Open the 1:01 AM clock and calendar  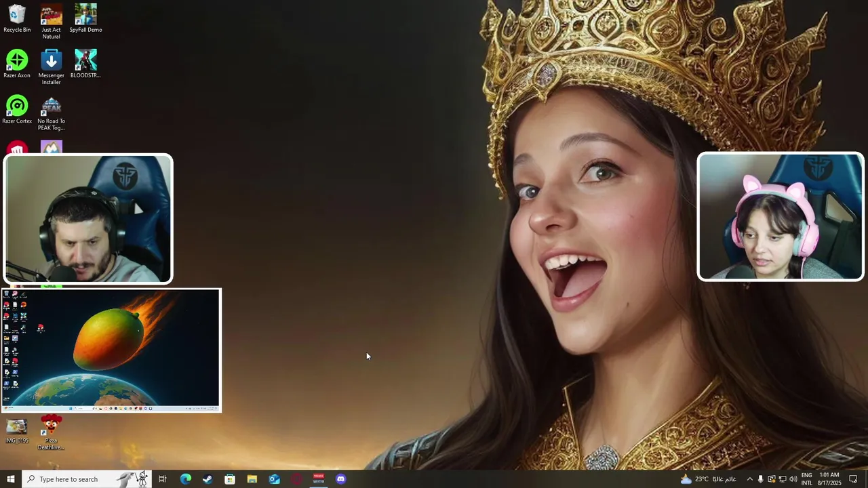pyautogui.click(x=829, y=479)
